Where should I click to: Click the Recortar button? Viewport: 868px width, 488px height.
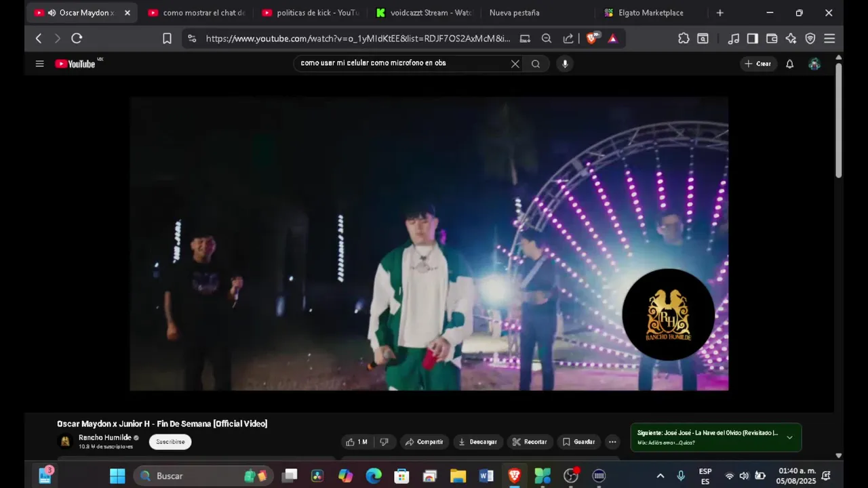pyautogui.click(x=530, y=442)
